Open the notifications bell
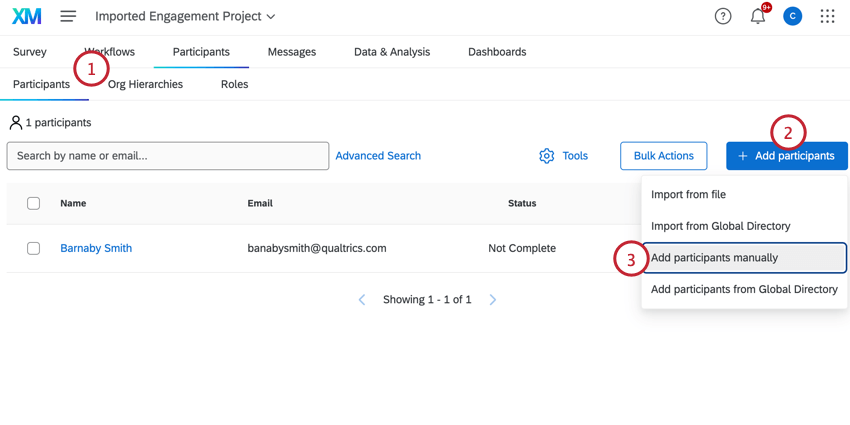The width and height of the screenshot is (850, 425). coord(758,16)
